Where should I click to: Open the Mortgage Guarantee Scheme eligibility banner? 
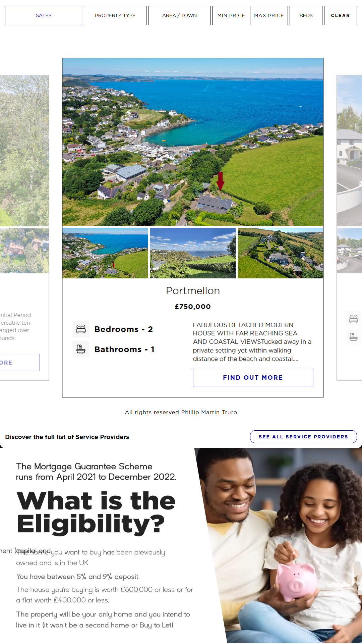point(181,546)
